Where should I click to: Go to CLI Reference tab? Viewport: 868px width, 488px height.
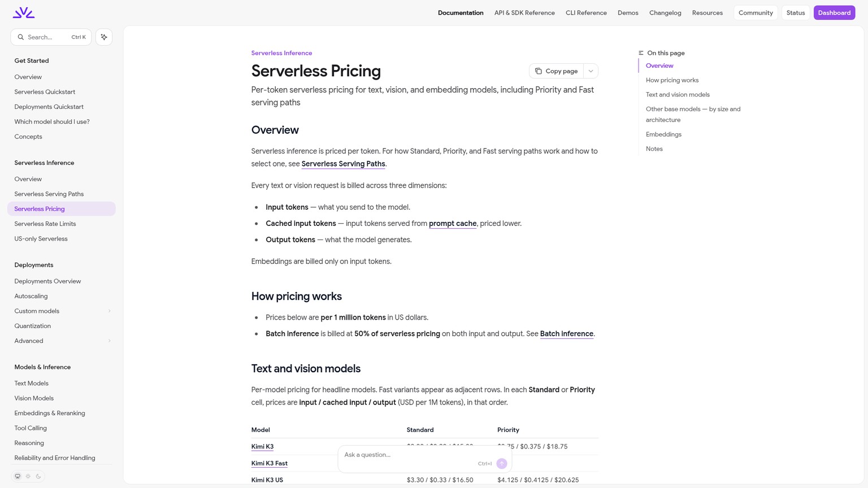(x=586, y=12)
